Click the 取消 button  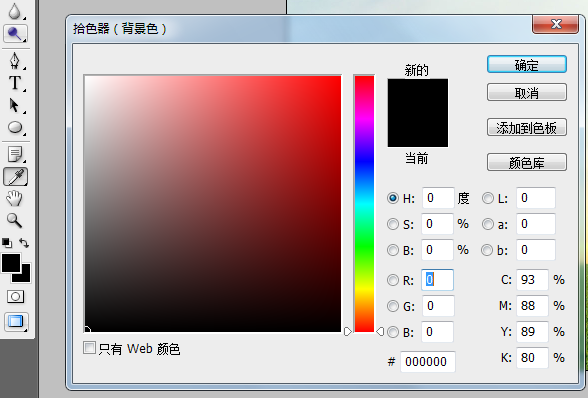click(526, 92)
